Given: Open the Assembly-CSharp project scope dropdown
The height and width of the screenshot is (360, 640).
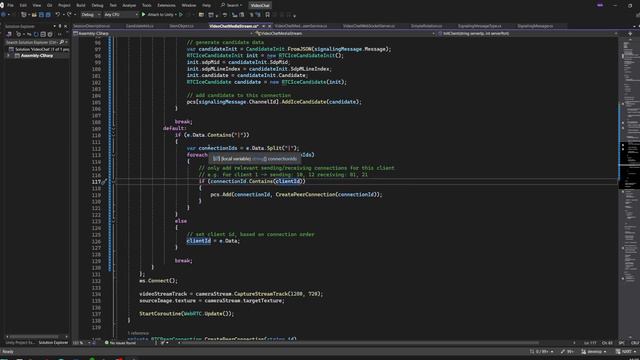Looking at the screenshot, I should point(163,33).
